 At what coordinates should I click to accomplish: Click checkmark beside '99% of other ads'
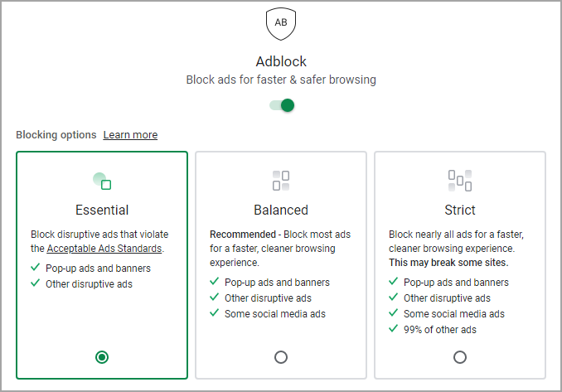pos(393,328)
